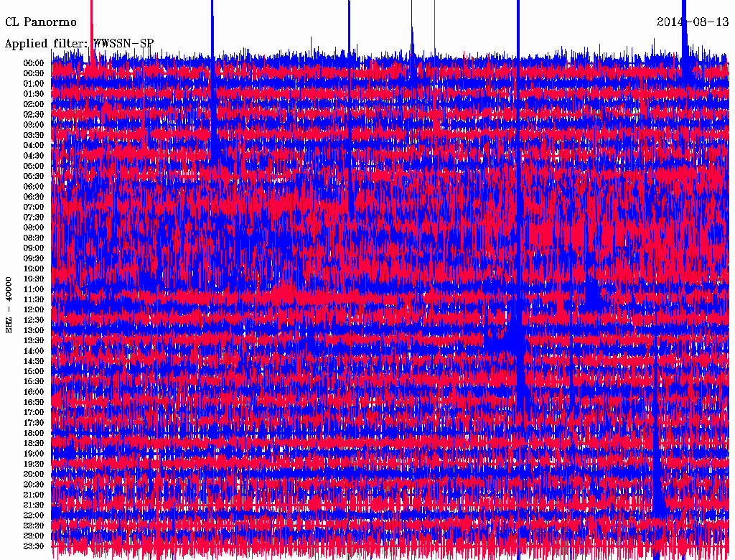The width and height of the screenshot is (735, 560).
Task: Click the 01:00 time row label
Action: (x=34, y=84)
